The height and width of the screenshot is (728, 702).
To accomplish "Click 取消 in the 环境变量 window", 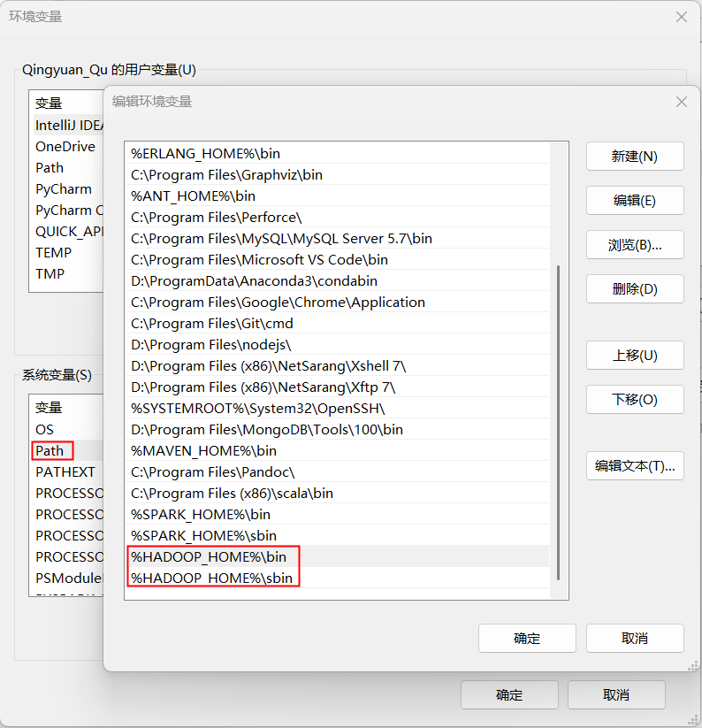I will (x=616, y=695).
